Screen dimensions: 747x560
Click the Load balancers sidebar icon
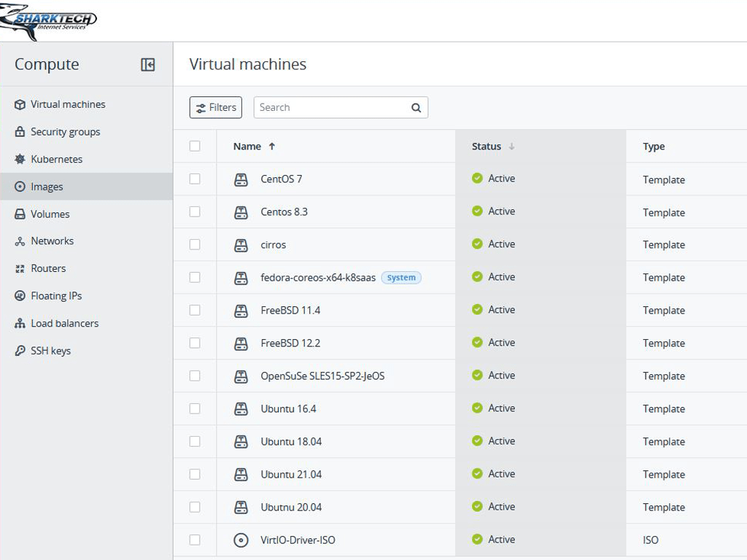tap(20, 323)
